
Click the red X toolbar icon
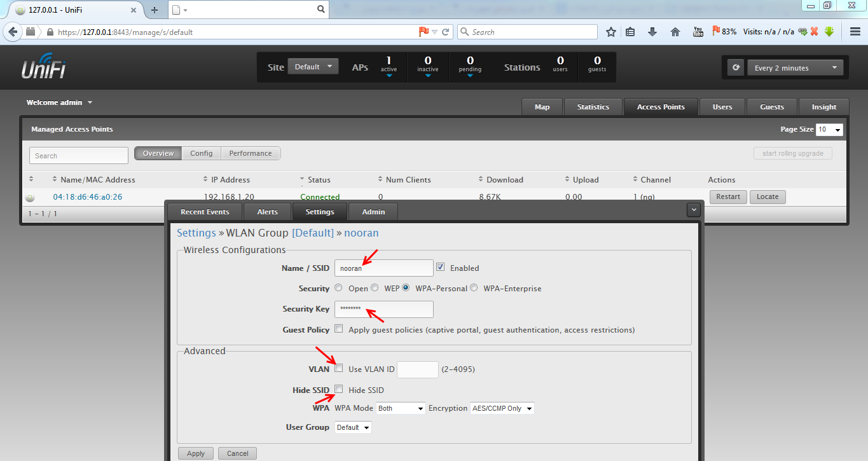pyautogui.click(x=814, y=32)
